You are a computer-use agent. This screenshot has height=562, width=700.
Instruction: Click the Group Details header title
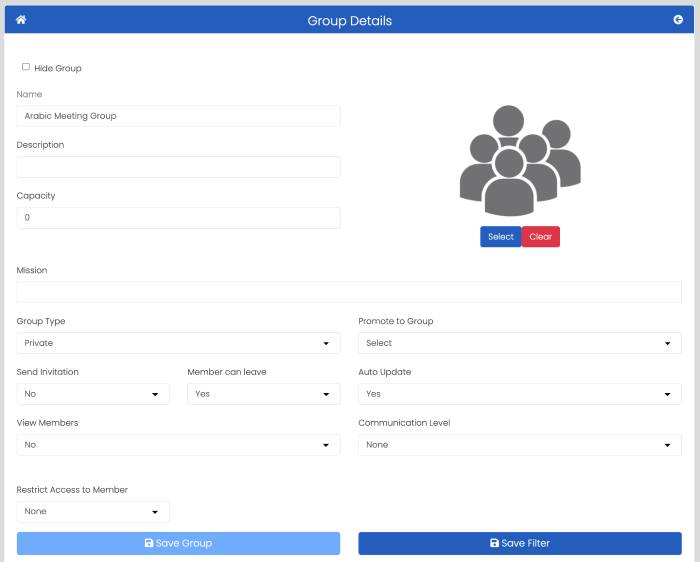coord(350,21)
